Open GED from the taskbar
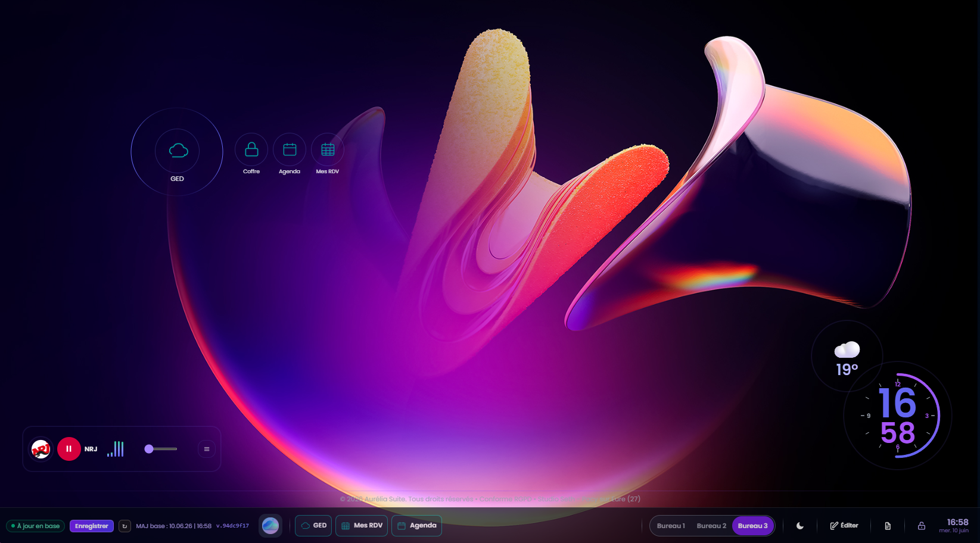Screen dimensions: 980x543 point(313,526)
